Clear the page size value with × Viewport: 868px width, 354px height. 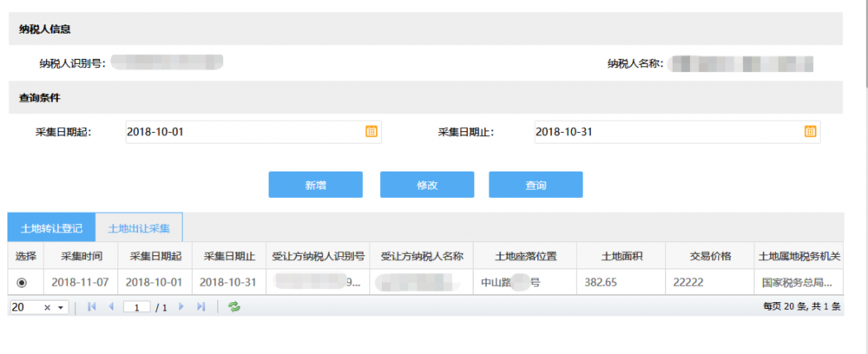[48, 308]
